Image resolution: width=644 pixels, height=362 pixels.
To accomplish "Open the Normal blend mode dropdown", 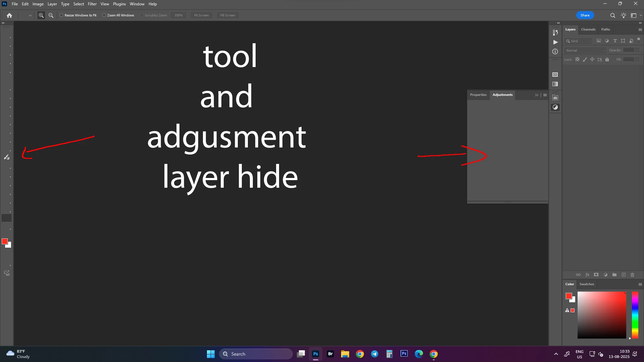I will pos(585,50).
